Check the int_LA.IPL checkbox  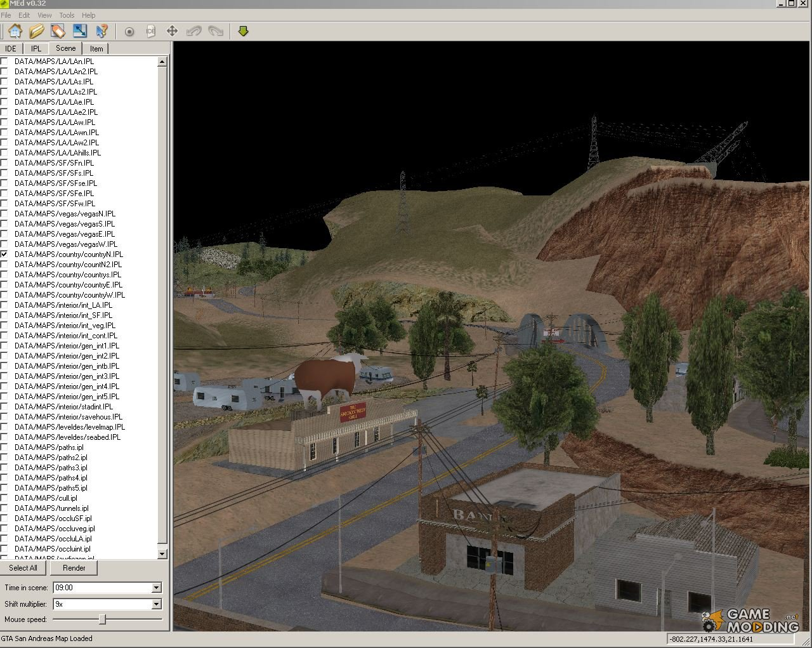click(x=4, y=305)
